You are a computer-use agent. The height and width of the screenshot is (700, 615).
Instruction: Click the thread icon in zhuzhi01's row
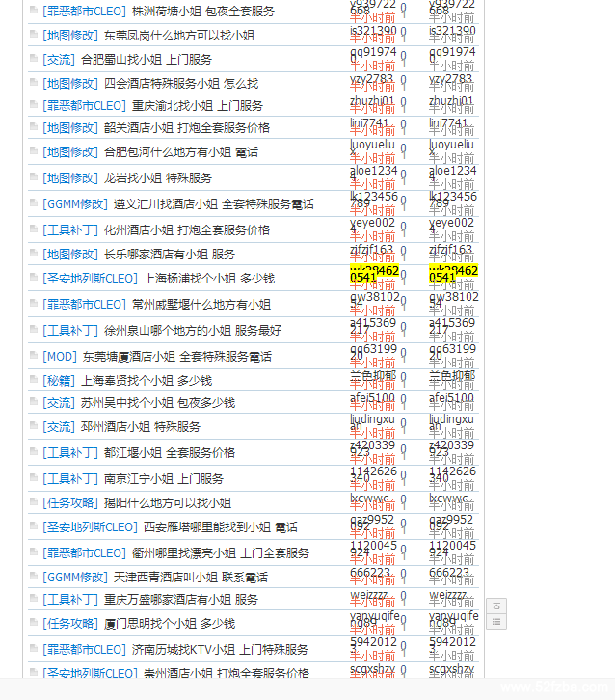point(33,104)
